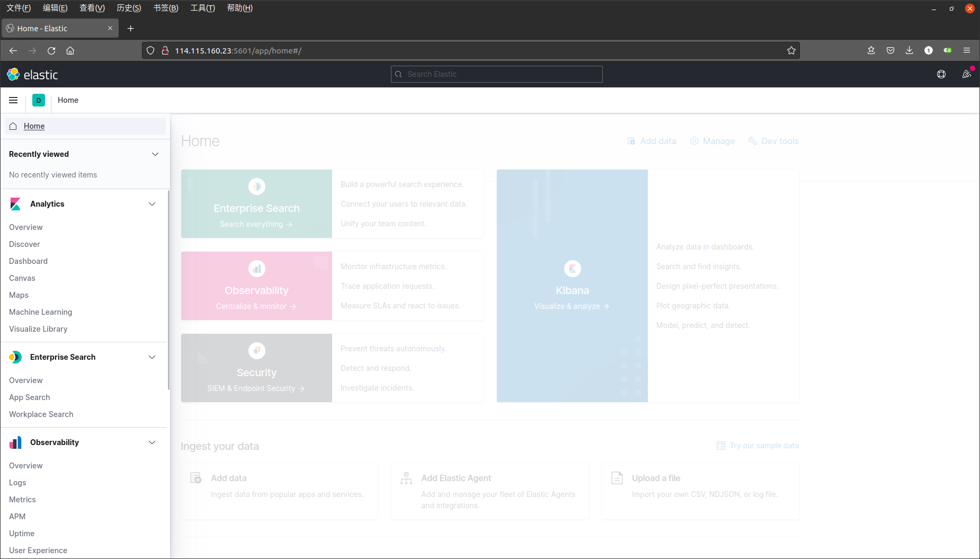Focus the Search Elastic field
This screenshot has height=559, width=980.
[x=497, y=74]
